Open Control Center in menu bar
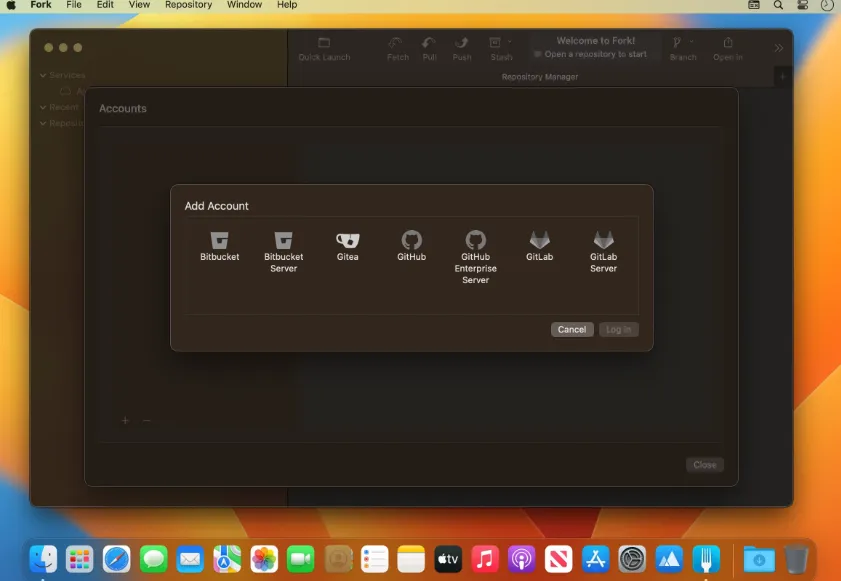The height and width of the screenshot is (581, 841). coord(803,5)
